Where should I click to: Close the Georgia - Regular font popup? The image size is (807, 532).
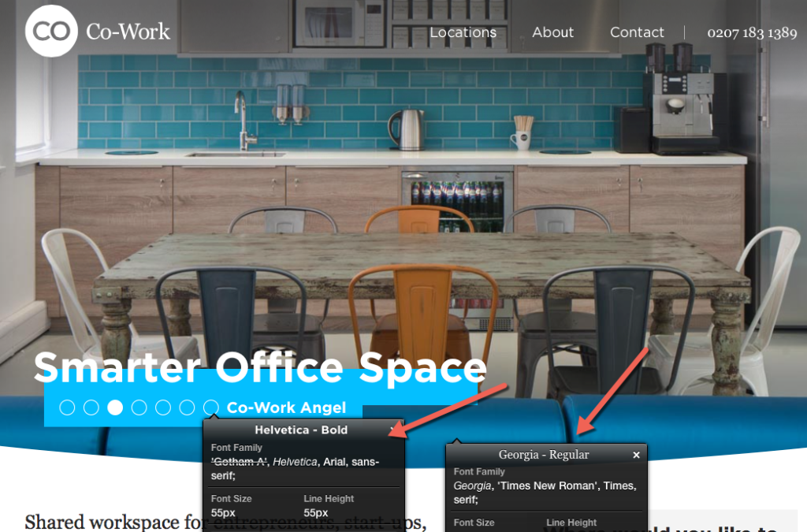coord(636,455)
